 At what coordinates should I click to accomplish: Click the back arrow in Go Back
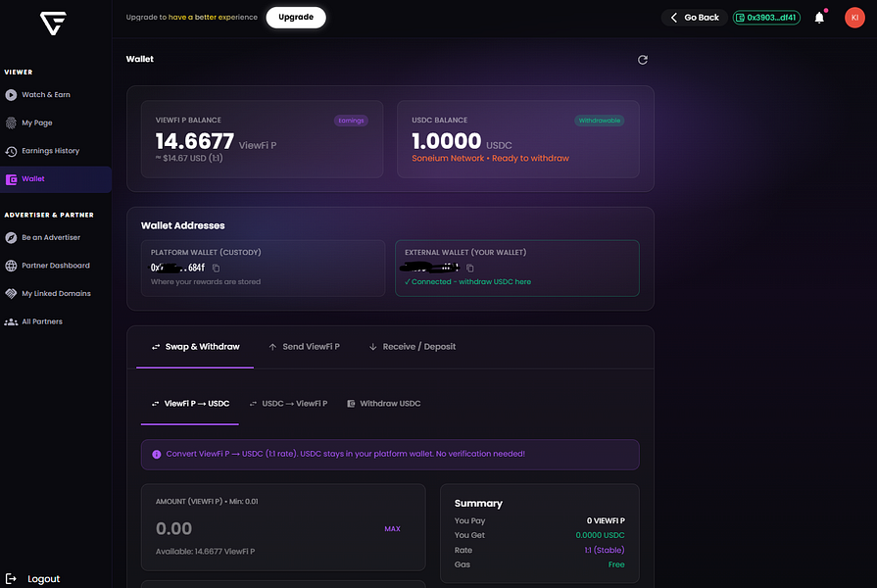coord(674,18)
